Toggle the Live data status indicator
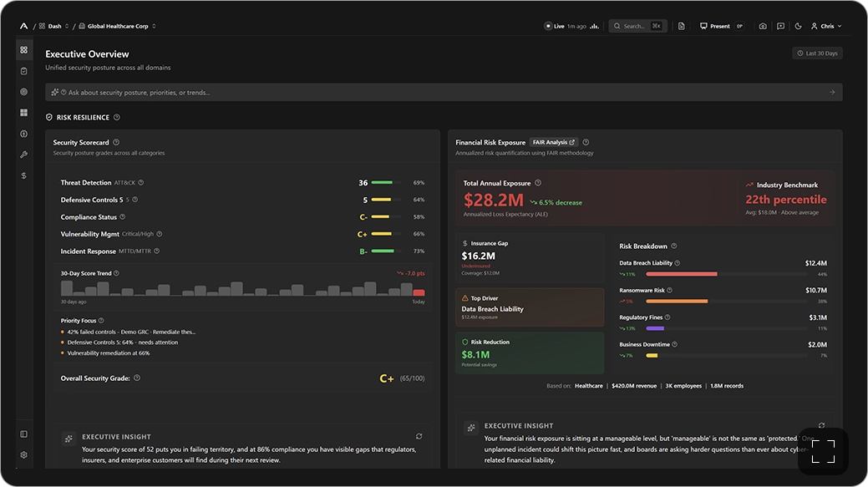868x487 pixels. [556, 26]
